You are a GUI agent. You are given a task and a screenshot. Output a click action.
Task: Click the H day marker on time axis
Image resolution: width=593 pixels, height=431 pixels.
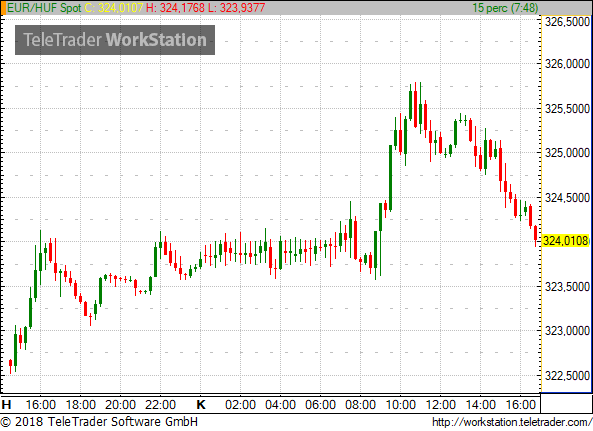[6, 405]
